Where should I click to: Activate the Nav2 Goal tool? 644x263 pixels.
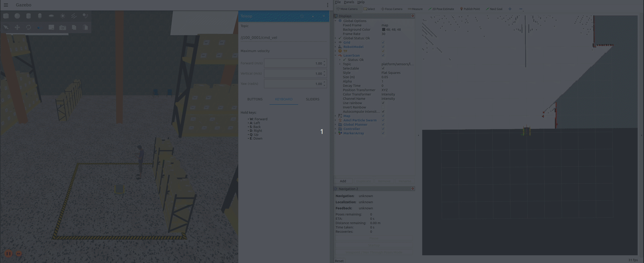point(494,9)
